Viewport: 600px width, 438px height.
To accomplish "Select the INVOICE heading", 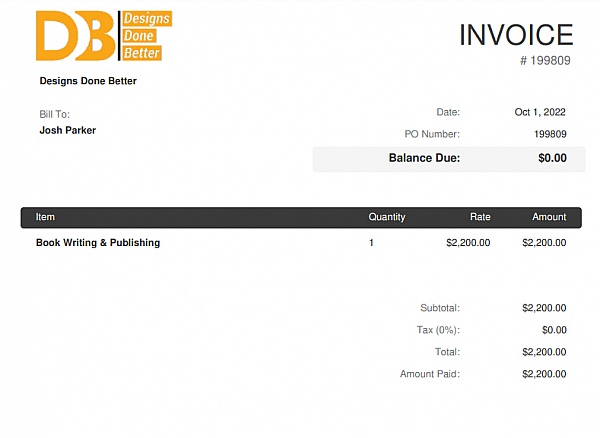I will [515, 35].
